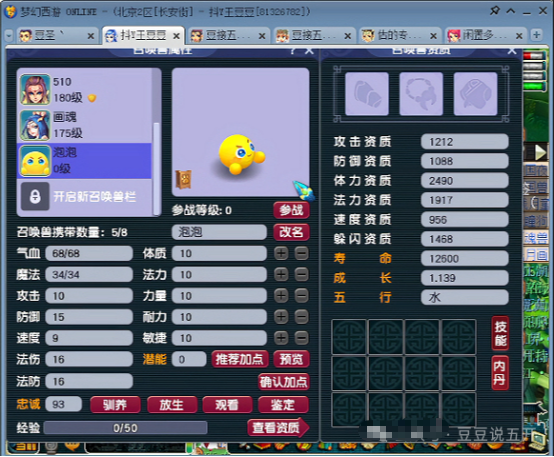This screenshot has width=554, height=457.
Task: Click the 改名 rename button
Action: point(291,232)
